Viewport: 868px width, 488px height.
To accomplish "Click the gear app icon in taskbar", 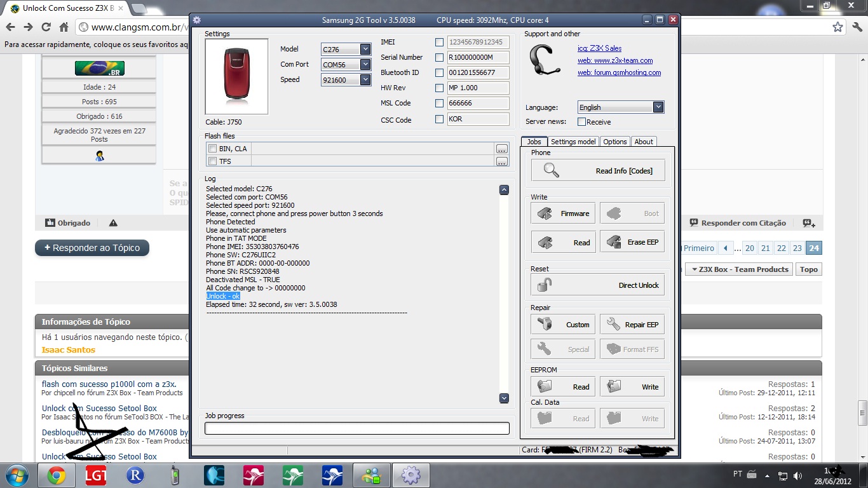I will coord(410,475).
